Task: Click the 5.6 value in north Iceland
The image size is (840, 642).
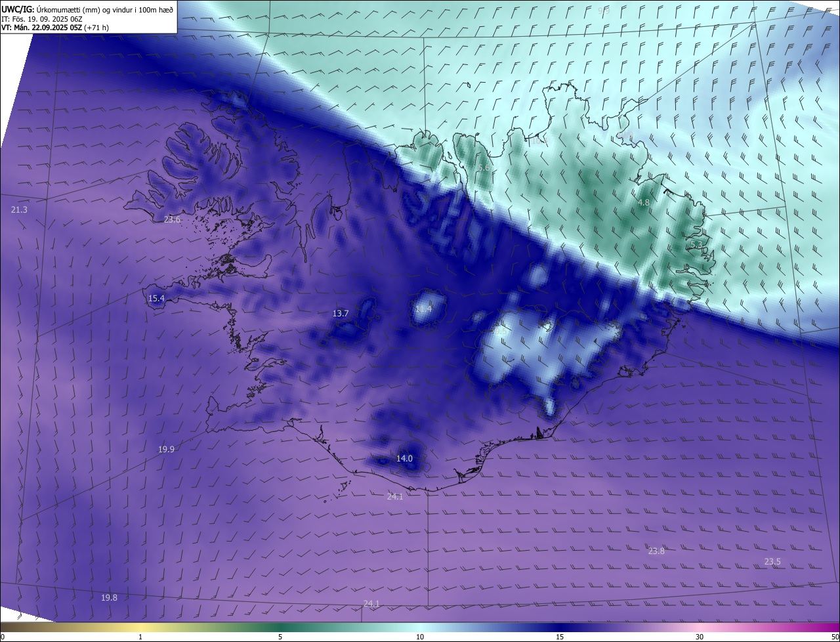Action: tap(484, 168)
